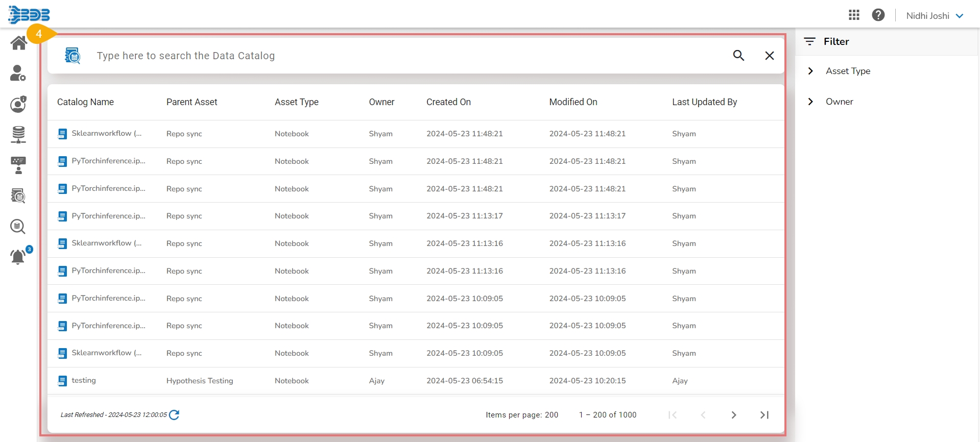980x442 pixels.
Task: Open the database server icon in sidebar
Action: point(18,134)
